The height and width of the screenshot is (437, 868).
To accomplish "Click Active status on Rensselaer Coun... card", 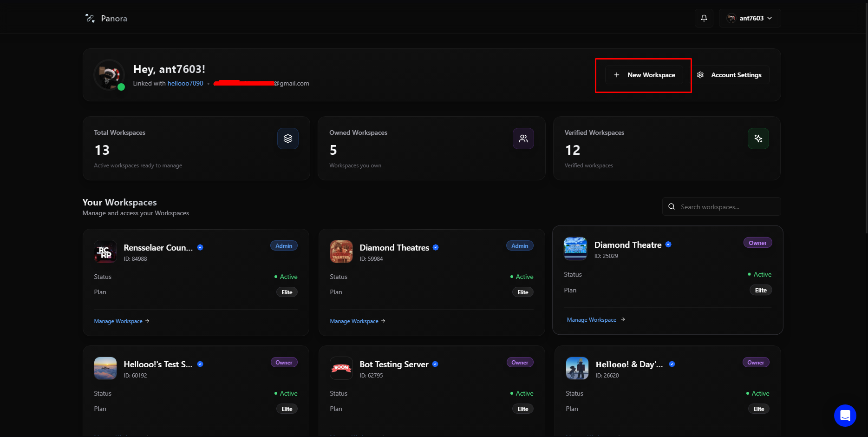I will 286,277.
